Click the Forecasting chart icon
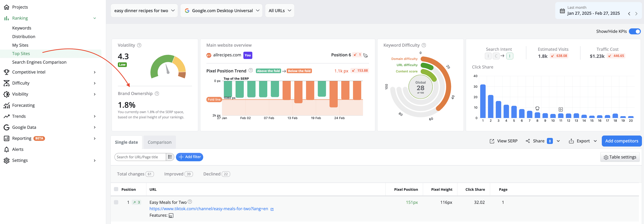 (7, 105)
